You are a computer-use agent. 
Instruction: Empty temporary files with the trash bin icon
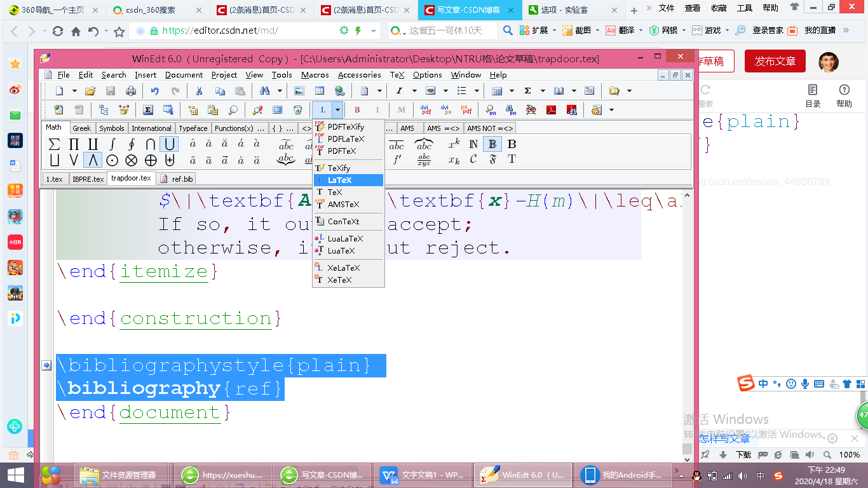coord(298,110)
